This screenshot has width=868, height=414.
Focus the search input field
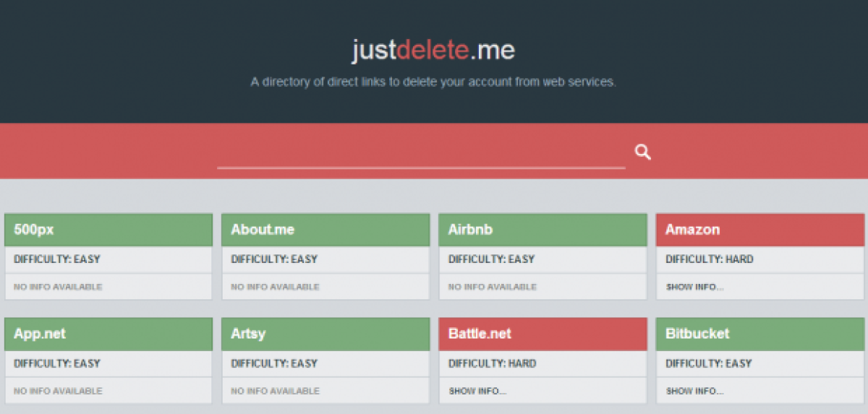(421, 152)
